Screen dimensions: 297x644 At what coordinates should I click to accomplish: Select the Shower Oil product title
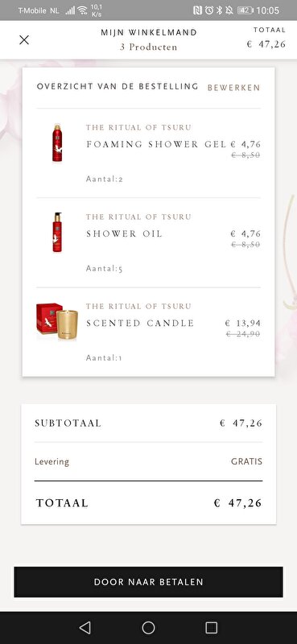point(124,233)
